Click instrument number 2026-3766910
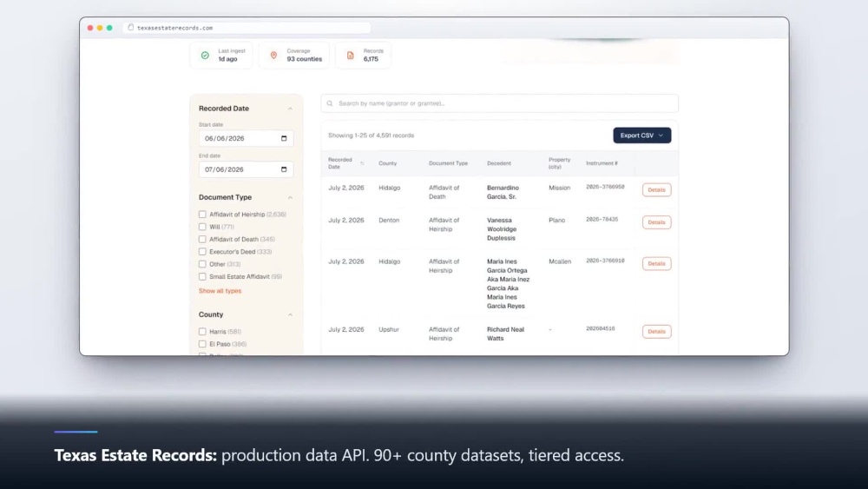This screenshot has height=489, width=868. coord(605,261)
